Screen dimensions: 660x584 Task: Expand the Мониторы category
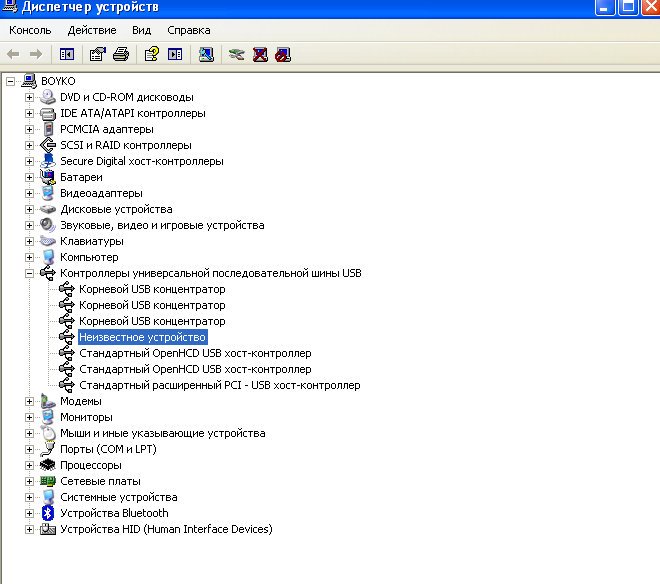pos(29,417)
